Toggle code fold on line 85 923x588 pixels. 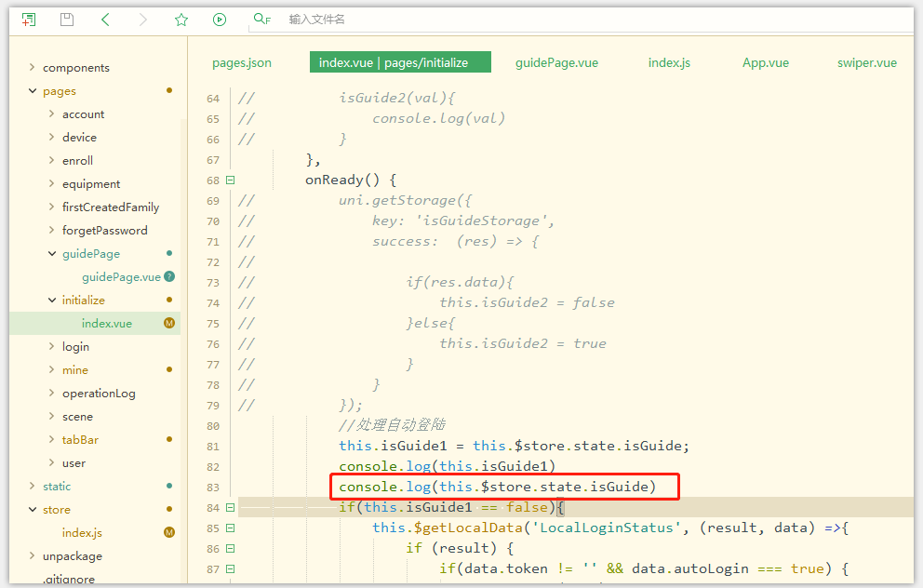coord(230,528)
